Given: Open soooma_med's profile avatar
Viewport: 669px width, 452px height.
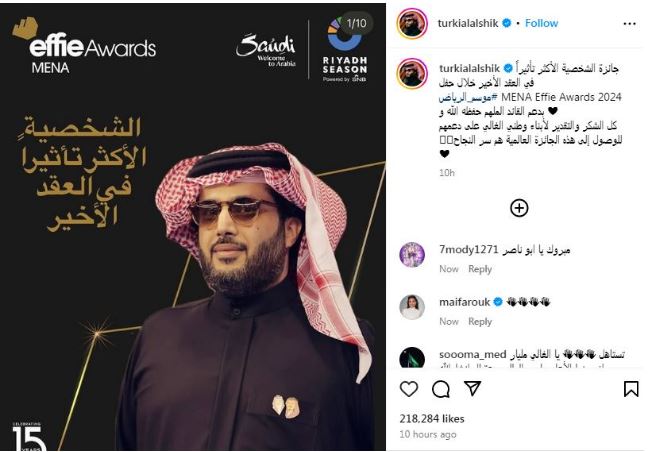Looking at the screenshot, I should [412, 357].
